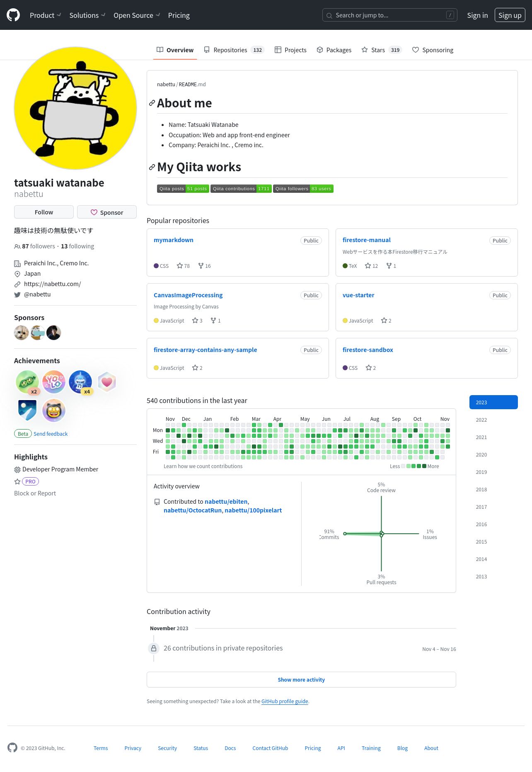View mymarkdown's 78 stargazers
532x772 pixels.
[183, 266]
